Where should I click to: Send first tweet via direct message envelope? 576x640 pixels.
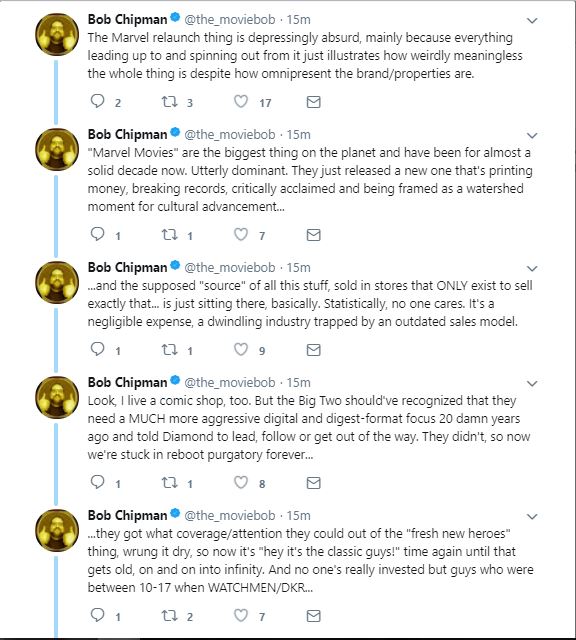(x=314, y=102)
